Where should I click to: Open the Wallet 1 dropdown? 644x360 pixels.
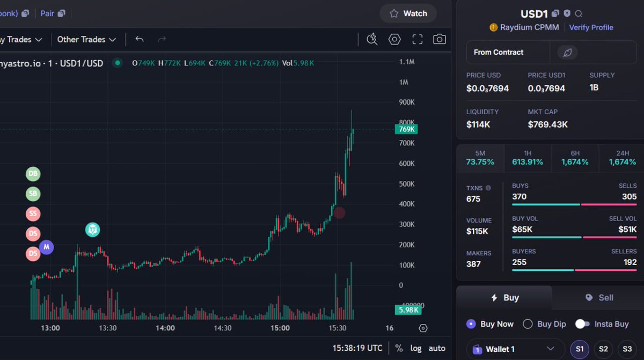click(x=515, y=349)
